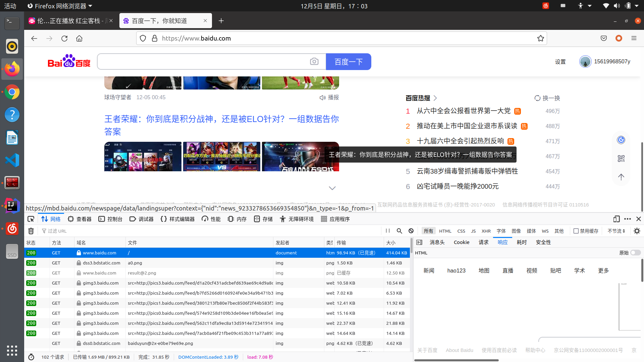This screenshot has width=644, height=362.
Task: Sort requests by 大小 column header
Action: tap(396, 243)
